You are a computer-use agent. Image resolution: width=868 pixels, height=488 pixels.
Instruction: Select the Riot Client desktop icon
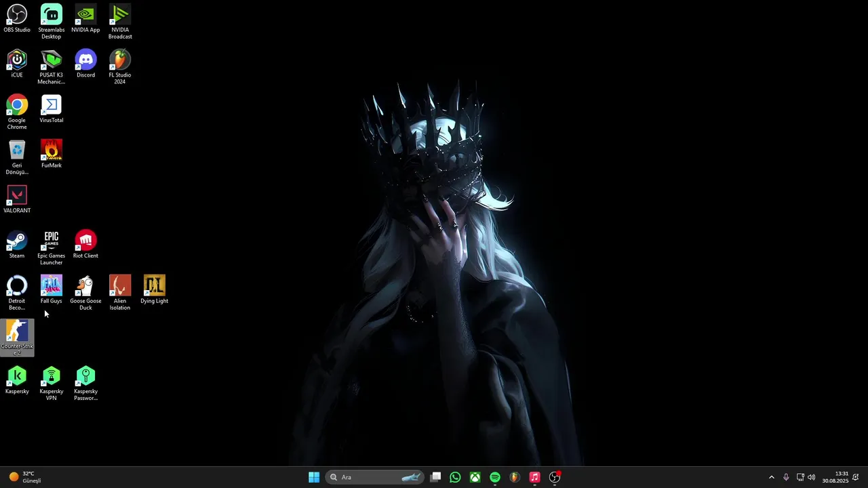pos(85,245)
